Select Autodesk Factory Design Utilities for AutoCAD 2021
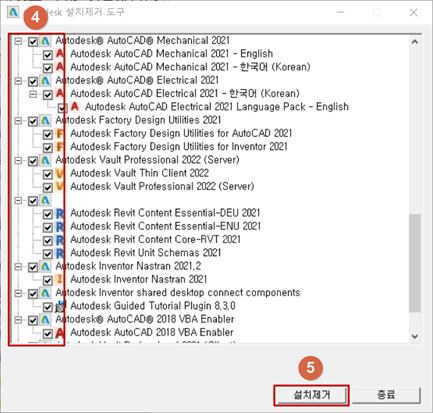The height and width of the screenshot is (413, 433). click(x=181, y=134)
